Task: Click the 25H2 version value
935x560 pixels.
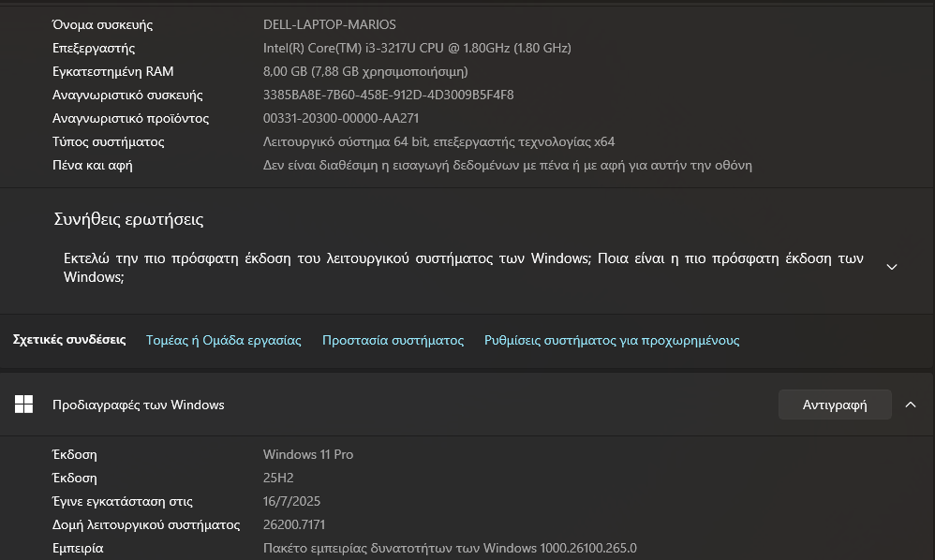Action: [278, 478]
